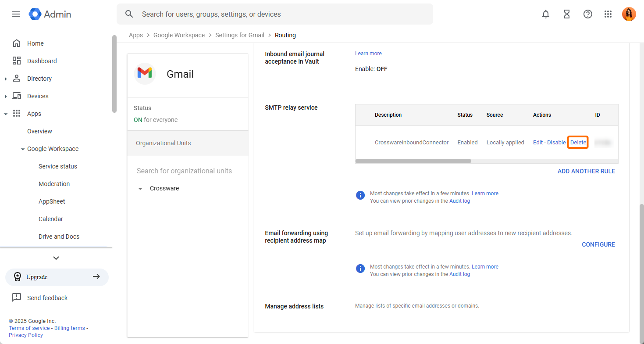Click the Google Admin logo
This screenshot has width=644, height=344.
tap(50, 14)
